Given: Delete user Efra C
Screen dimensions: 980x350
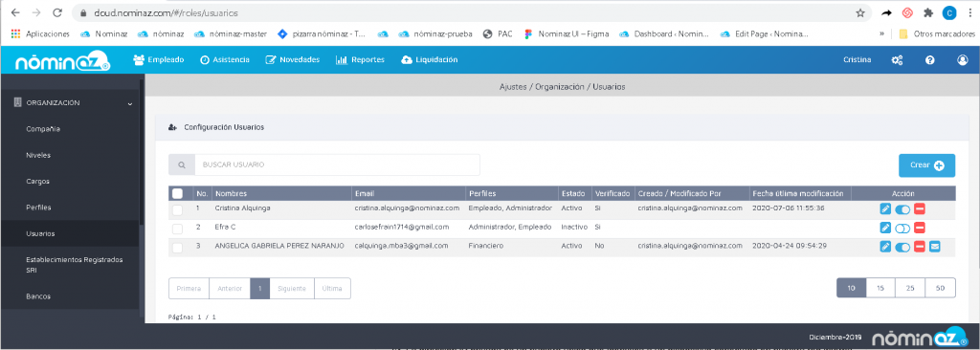Looking at the screenshot, I should point(920,229).
